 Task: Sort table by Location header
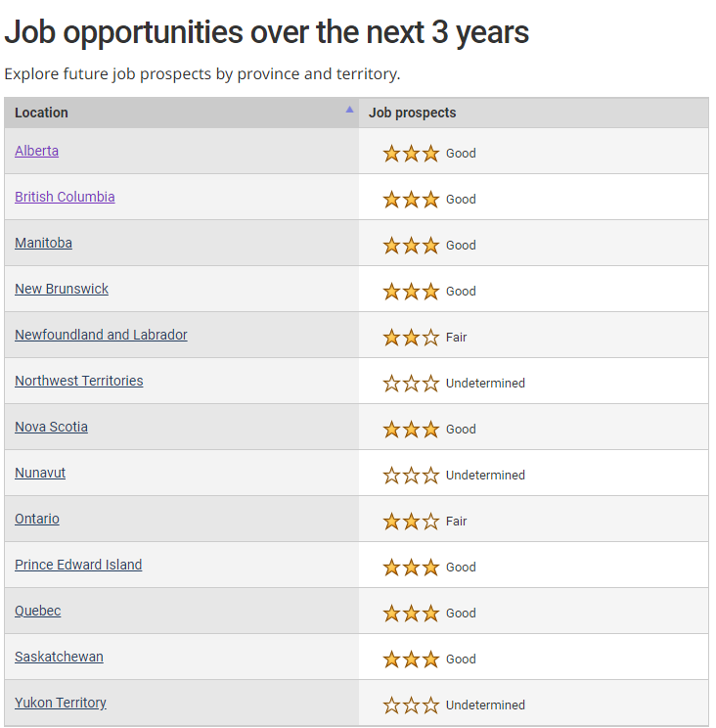(x=42, y=113)
